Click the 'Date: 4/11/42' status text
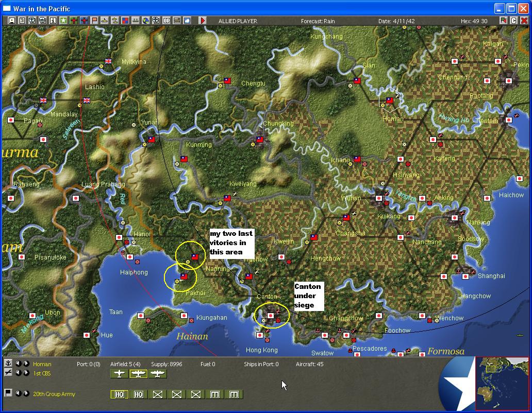This screenshot has width=532, height=413. (396, 21)
